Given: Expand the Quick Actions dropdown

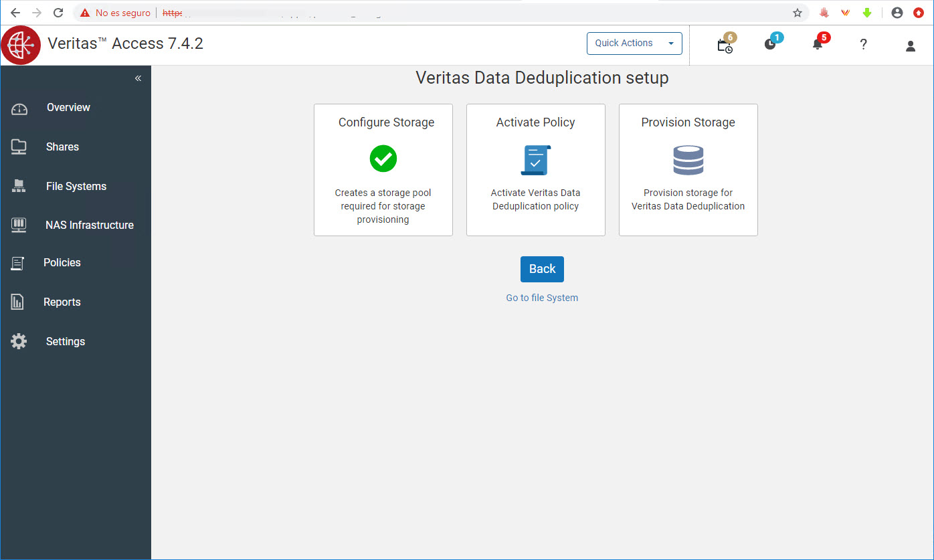Looking at the screenshot, I should [634, 43].
